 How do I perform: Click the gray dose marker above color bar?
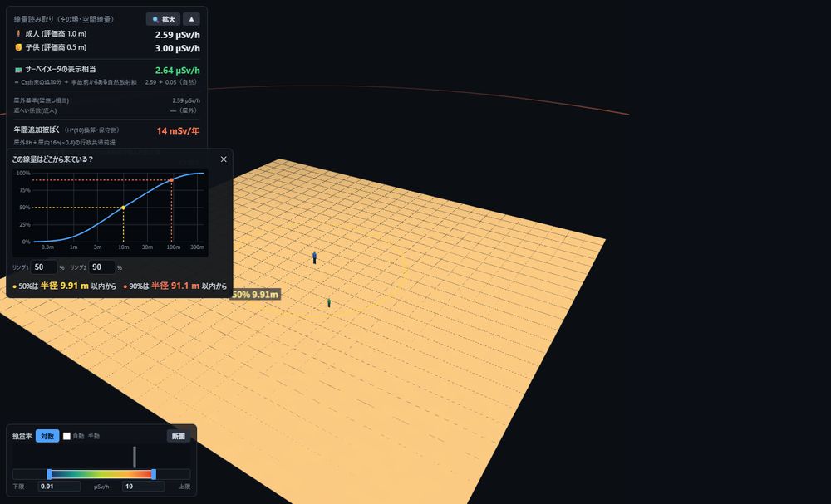135,457
